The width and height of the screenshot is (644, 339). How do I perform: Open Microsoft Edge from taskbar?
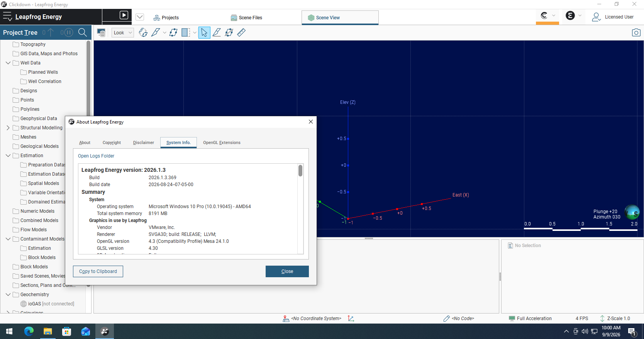click(29, 331)
